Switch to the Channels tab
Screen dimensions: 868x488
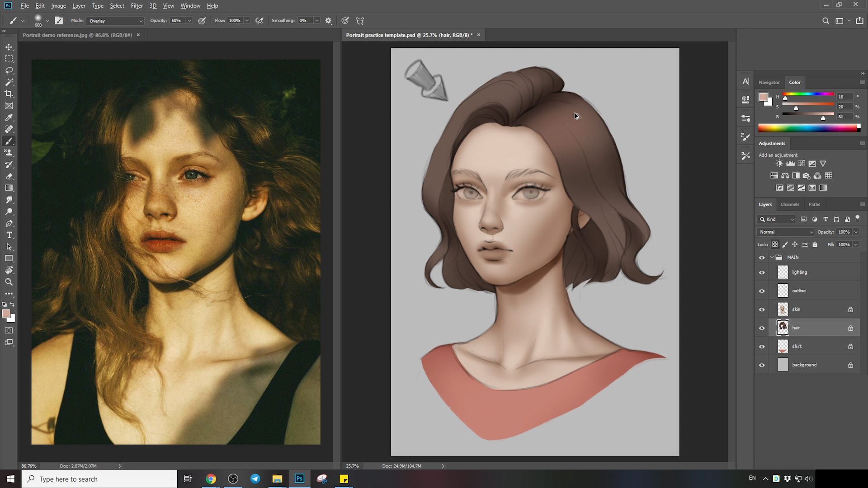click(790, 204)
